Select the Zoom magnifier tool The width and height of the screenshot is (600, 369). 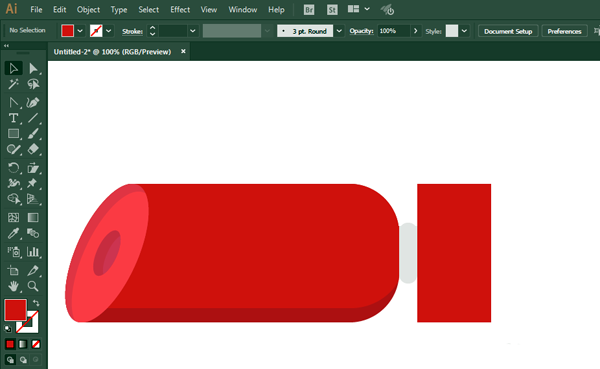pos(33,286)
